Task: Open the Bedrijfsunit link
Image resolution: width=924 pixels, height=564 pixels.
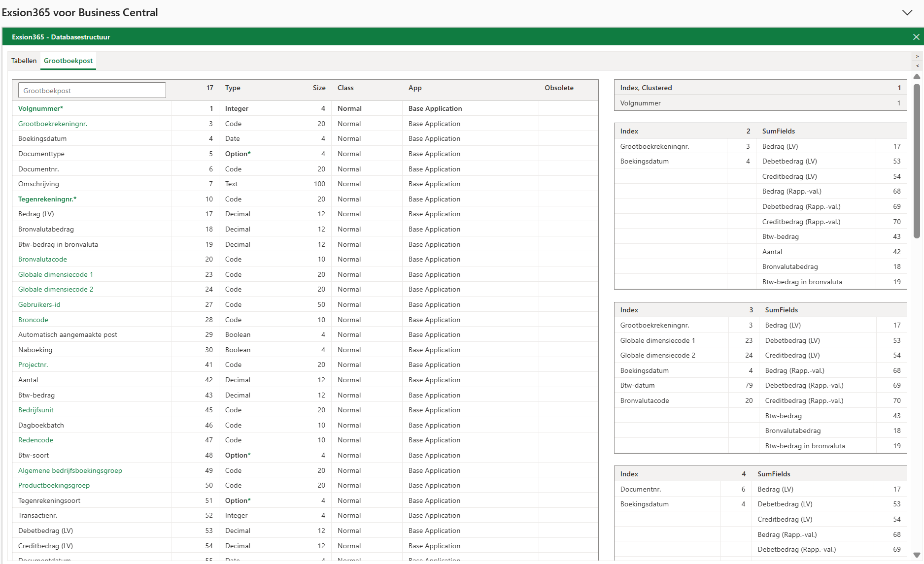Action: coord(36,410)
